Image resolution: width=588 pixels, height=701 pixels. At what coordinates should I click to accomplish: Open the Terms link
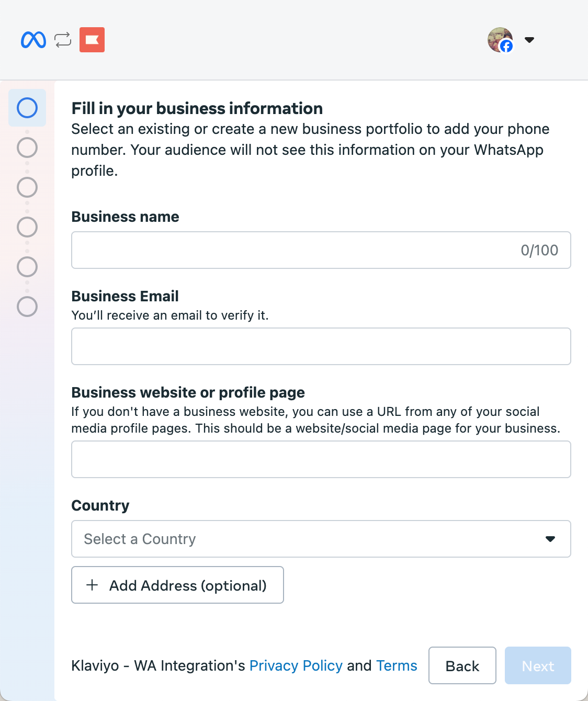(397, 665)
